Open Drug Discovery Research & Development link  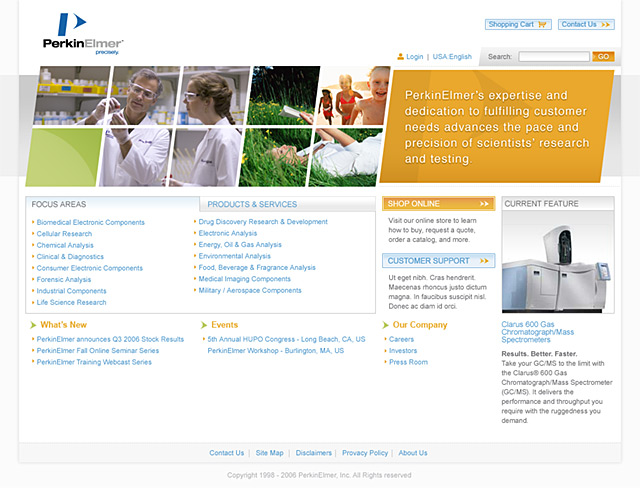coord(263,222)
